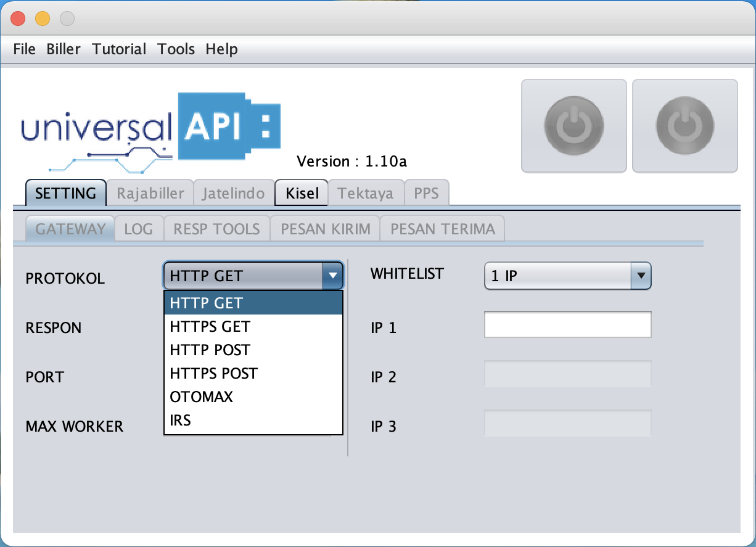The width and height of the screenshot is (756, 547).
Task: Click the IP 1 input field
Action: (x=568, y=324)
